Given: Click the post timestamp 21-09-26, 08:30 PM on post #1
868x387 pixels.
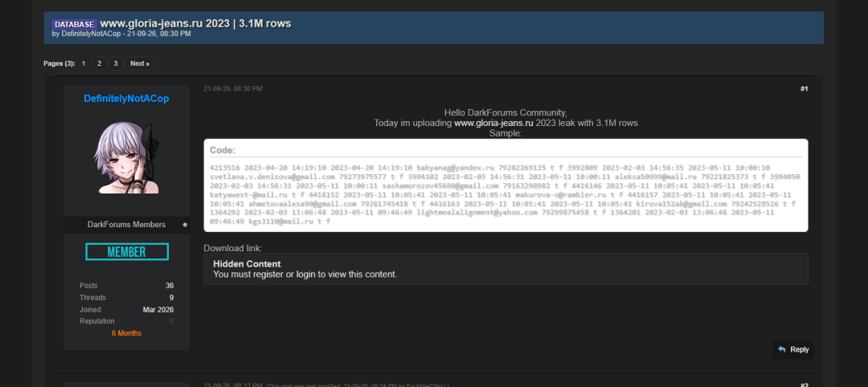Looking at the screenshot, I should coord(232,88).
